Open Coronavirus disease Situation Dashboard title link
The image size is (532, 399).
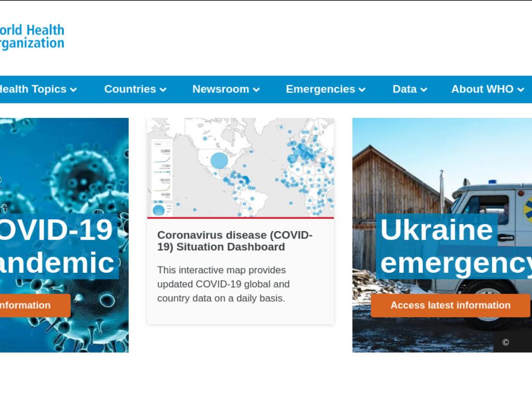click(x=235, y=241)
